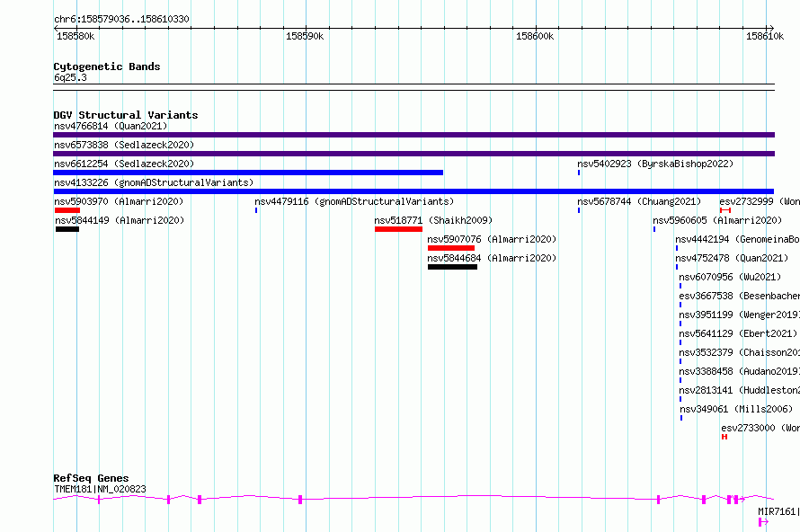
Task: Click the nsv5678744 (Chuang2021) label
Action: [x=639, y=201]
